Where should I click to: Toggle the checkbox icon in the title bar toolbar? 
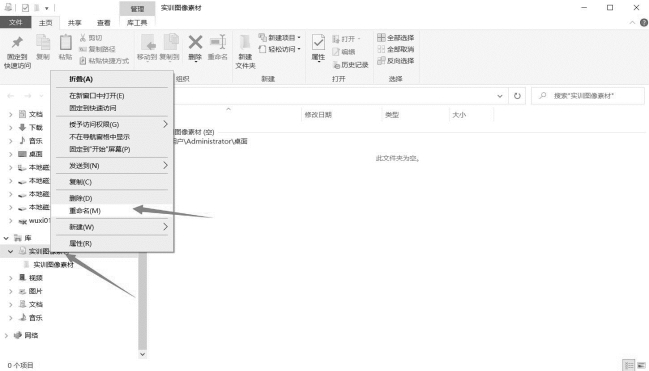(25, 8)
